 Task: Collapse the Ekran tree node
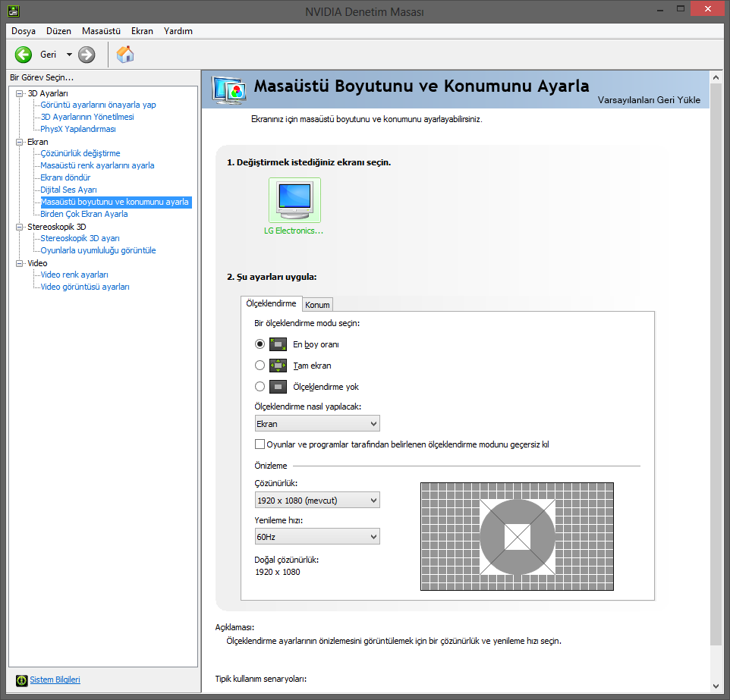[x=20, y=142]
